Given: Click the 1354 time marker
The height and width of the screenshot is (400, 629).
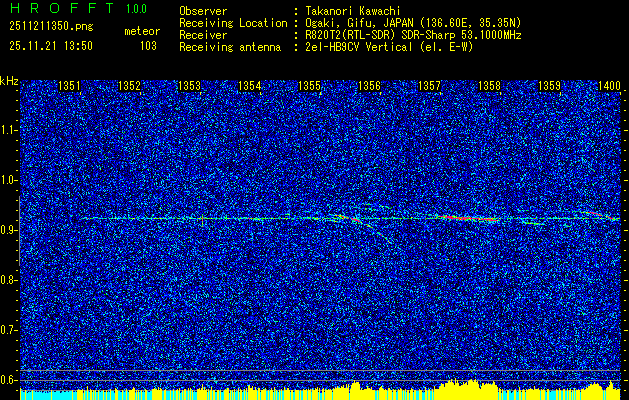Looking at the screenshot, I should (x=250, y=85).
